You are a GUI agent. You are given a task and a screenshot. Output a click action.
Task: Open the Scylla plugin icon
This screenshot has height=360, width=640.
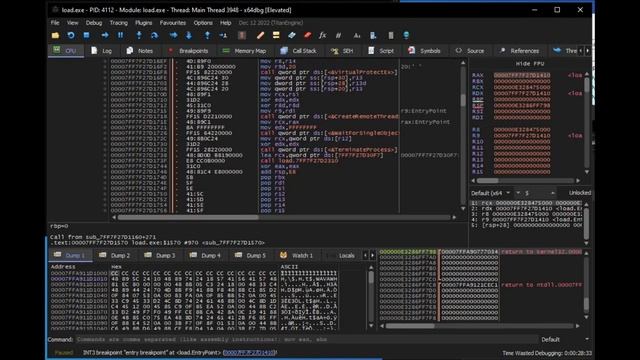coord(242,36)
